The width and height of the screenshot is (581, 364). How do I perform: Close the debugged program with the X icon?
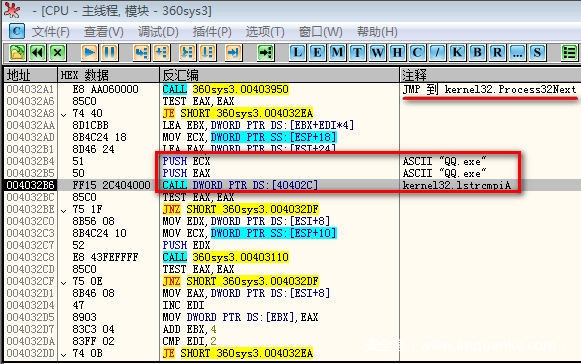point(57,52)
